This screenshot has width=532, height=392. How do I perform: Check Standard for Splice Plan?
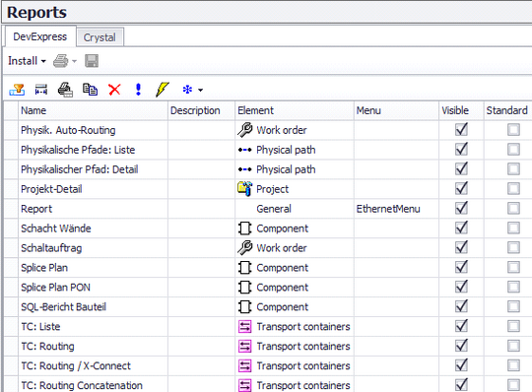513,267
